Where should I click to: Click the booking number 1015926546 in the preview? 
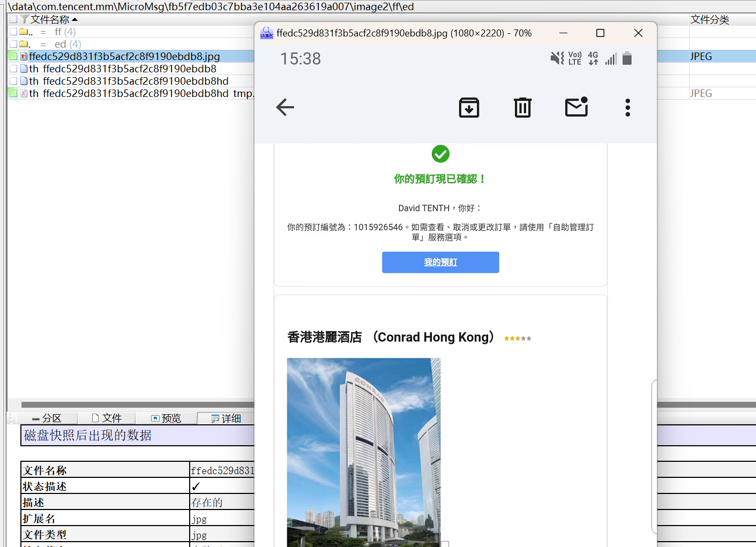(378, 227)
